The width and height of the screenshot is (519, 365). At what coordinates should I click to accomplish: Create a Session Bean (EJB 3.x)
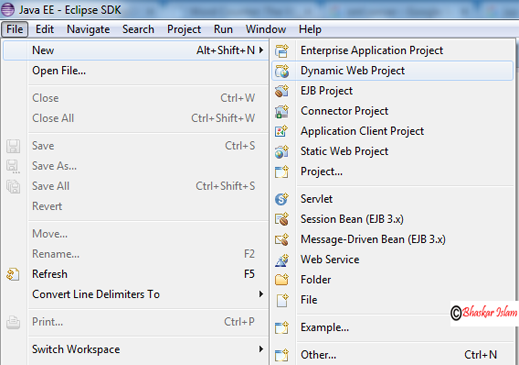coord(392,219)
